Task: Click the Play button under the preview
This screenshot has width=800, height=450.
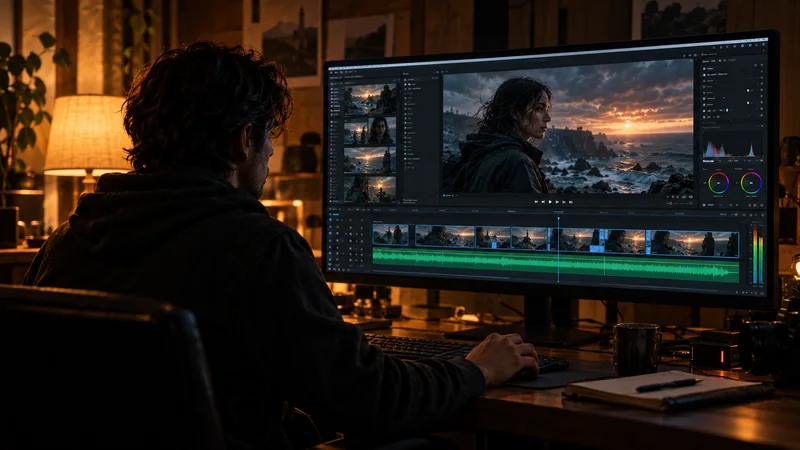Action: [550, 202]
